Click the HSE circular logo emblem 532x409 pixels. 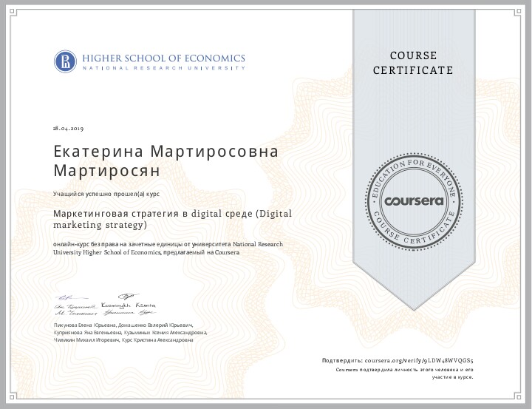64,61
